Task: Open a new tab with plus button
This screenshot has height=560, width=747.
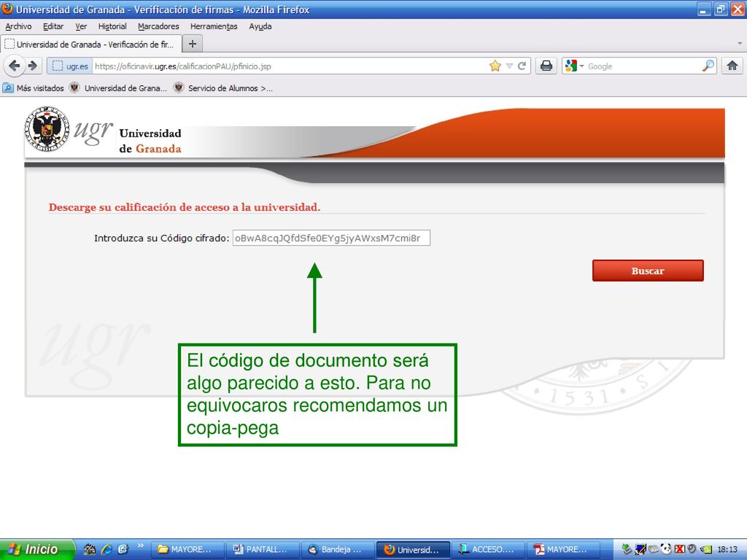Action: coord(193,44)
